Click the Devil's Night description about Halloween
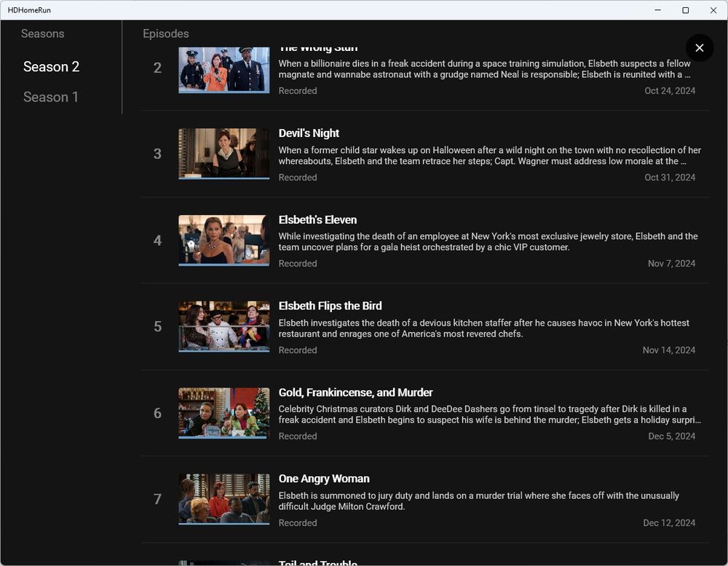This screenshot has width=728, height=566. pos(490,156)
